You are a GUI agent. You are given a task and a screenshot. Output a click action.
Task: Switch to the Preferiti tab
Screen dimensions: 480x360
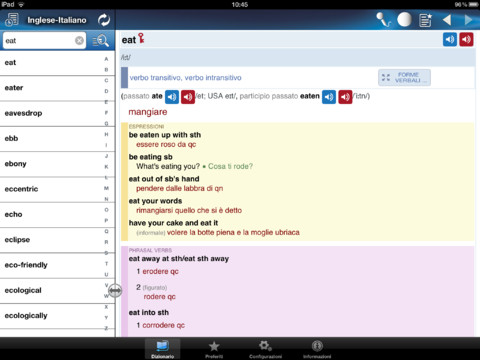point(214,349)
